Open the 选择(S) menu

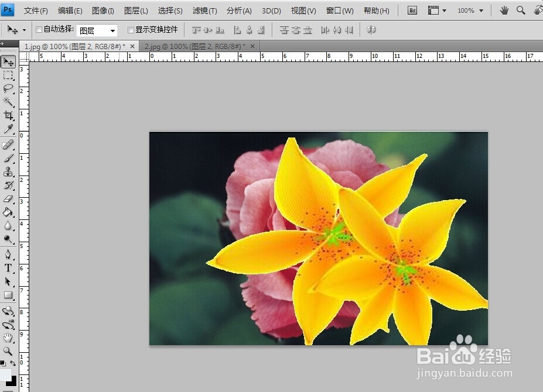point(170,11)
